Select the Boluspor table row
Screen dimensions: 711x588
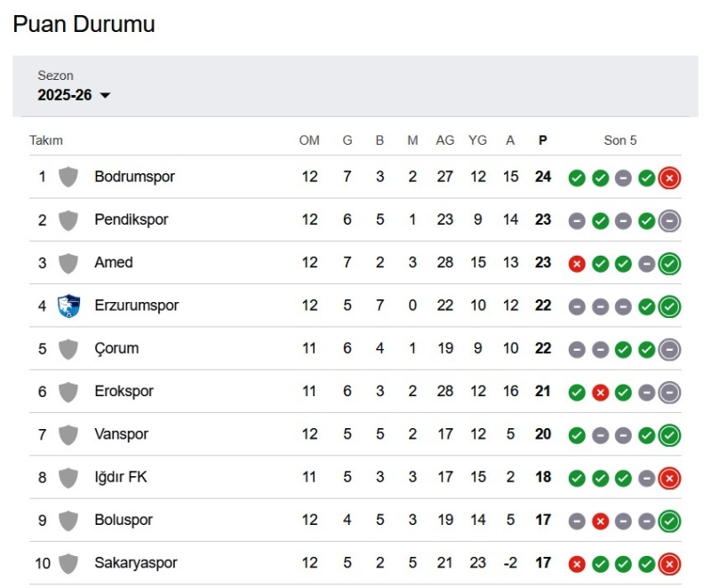[x=355, y=520]
